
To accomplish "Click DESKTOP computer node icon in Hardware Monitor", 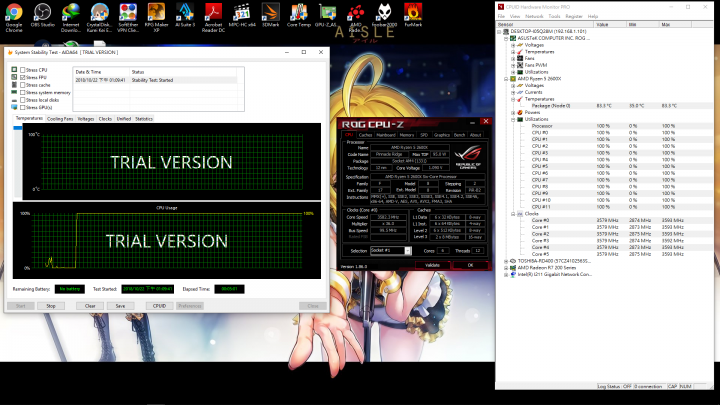I will tap(506, 31).
